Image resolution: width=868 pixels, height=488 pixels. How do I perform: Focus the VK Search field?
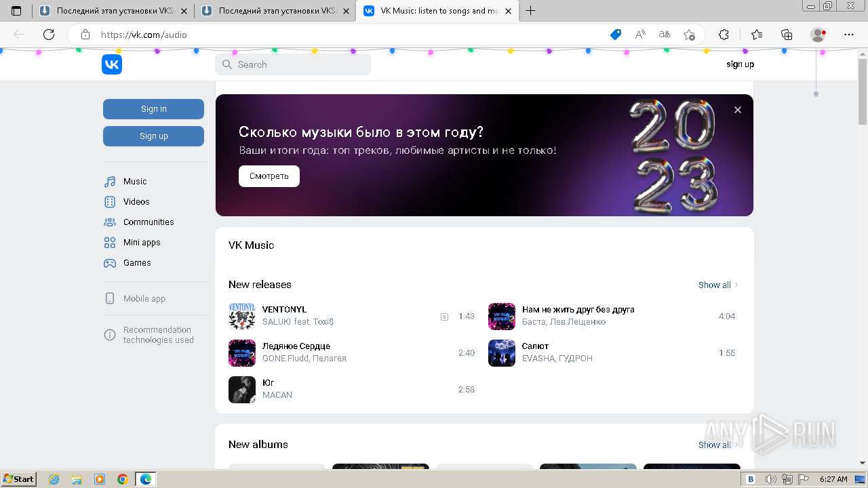[293, 64]
